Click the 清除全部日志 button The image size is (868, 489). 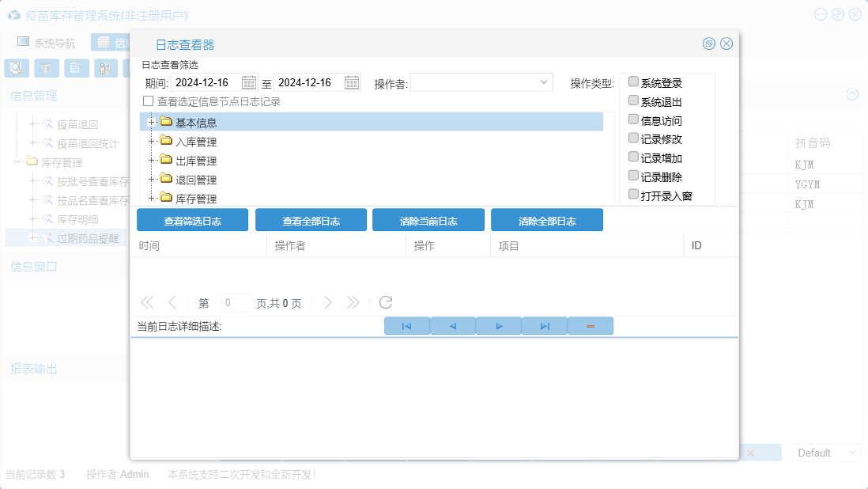pyautogui.click(x=546, y=221)
